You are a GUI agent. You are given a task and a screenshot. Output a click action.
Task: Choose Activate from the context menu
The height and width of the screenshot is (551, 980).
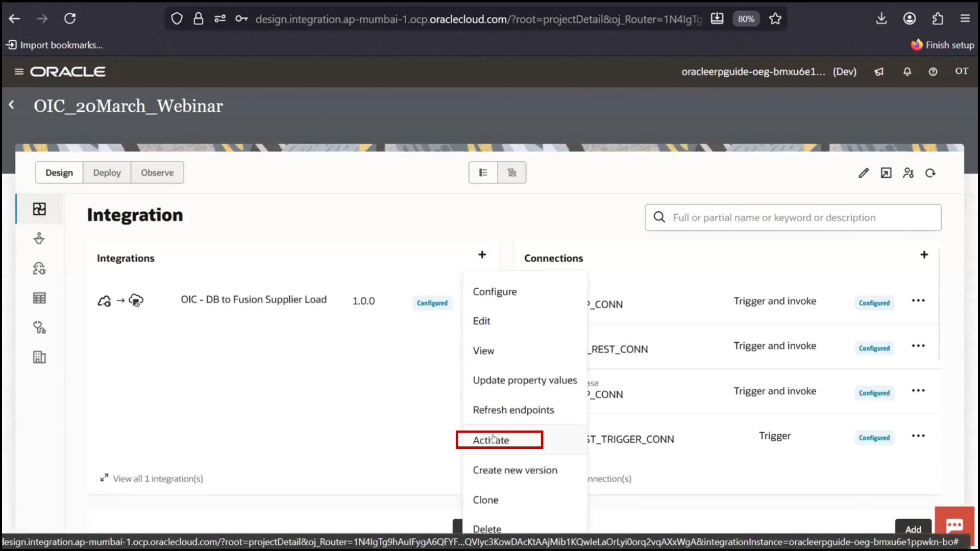click(525, 440)
